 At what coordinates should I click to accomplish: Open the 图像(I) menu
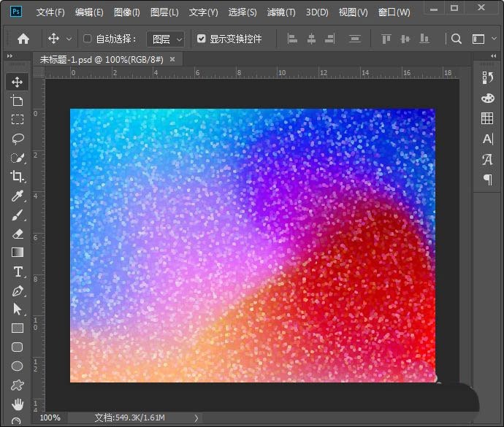tap(126, 12)
